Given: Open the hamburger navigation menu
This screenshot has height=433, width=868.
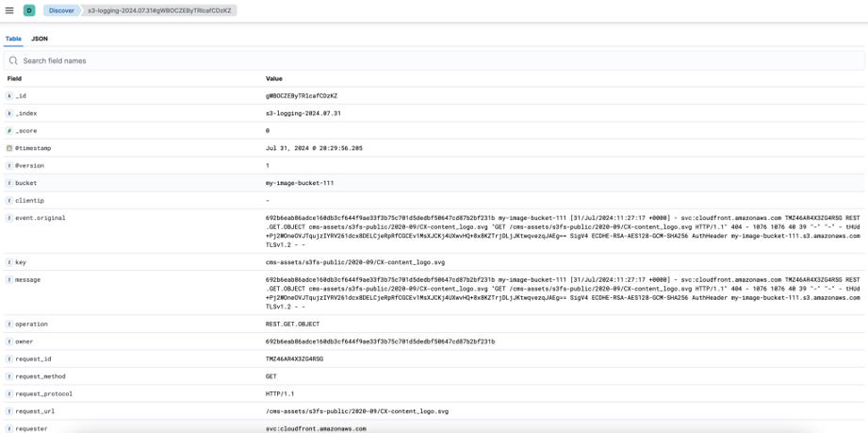Looking at the screenshot, I should click(x=9, y=10).
